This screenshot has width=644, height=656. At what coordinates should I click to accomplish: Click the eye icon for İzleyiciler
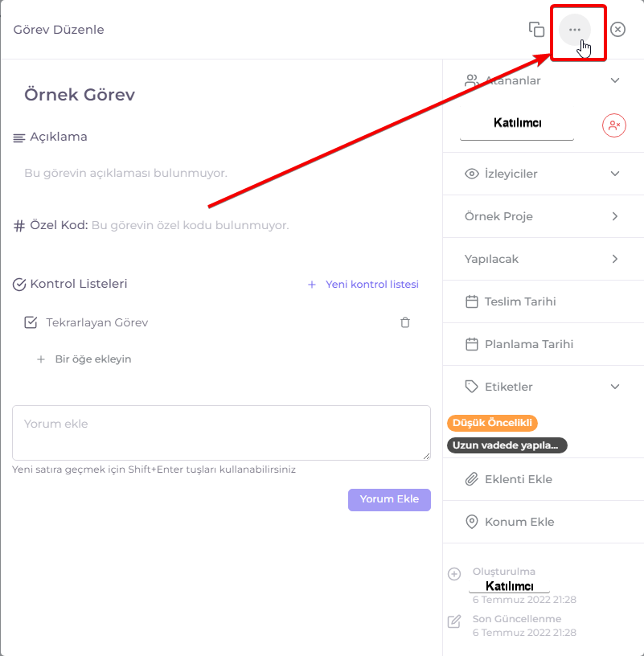coord(472,174)
